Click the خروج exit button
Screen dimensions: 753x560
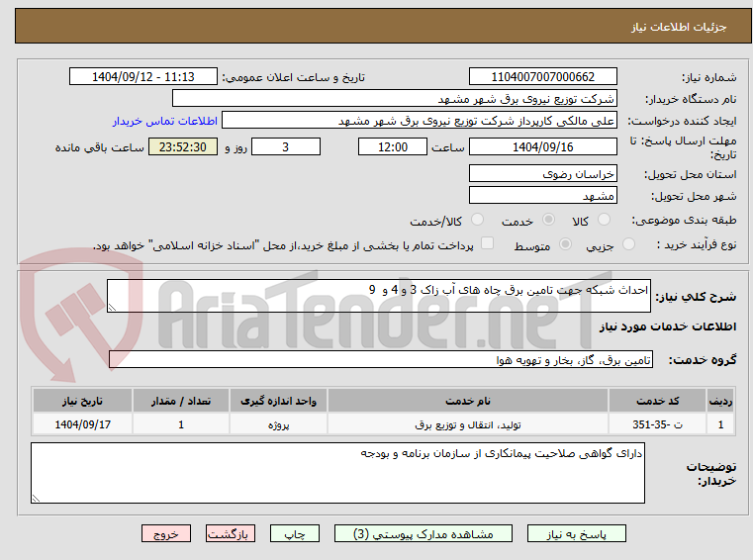point(166,533)
